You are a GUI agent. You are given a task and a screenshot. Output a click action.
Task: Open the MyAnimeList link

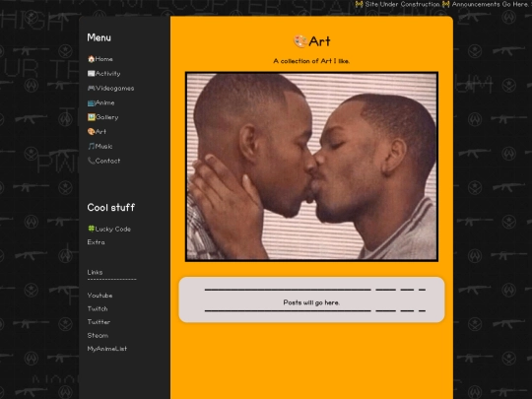106,349
